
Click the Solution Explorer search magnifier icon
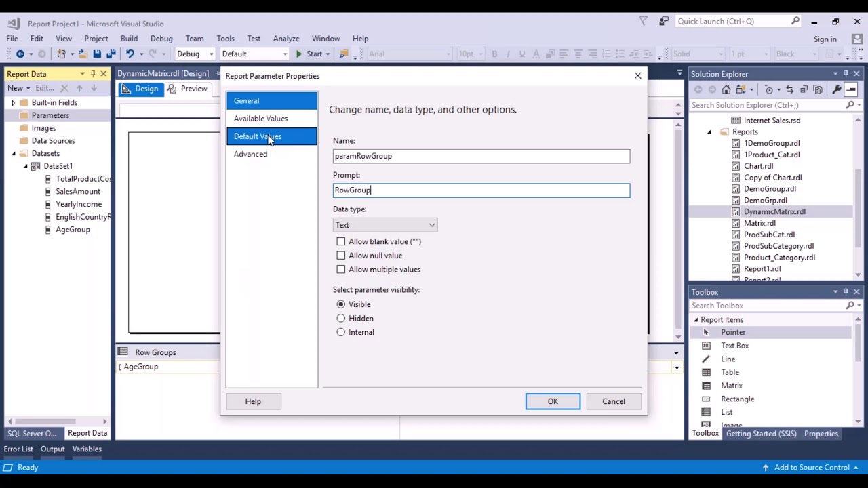[x=850, y=105]
